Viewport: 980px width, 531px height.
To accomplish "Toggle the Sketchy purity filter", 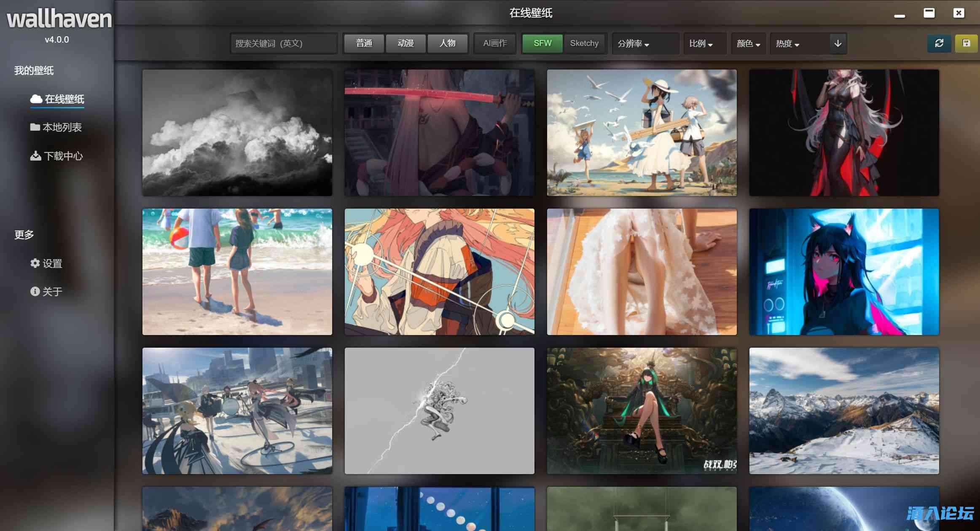I will click(584, 43).
